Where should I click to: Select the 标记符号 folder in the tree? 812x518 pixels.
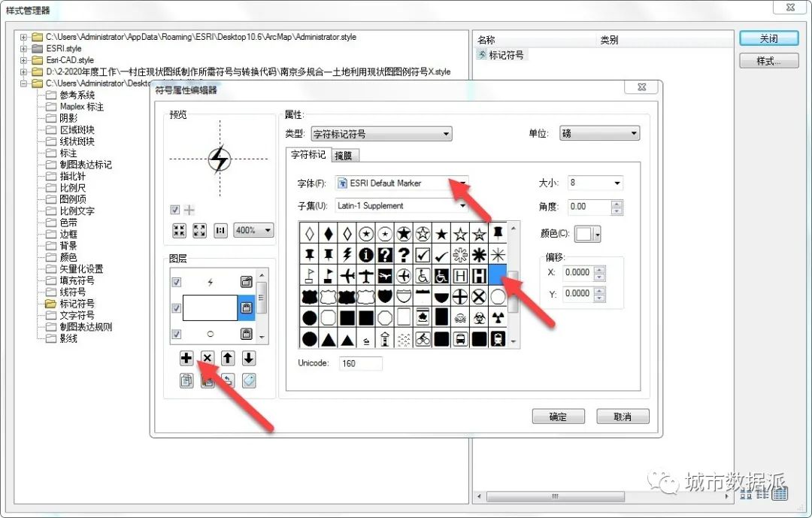[77, 304]
